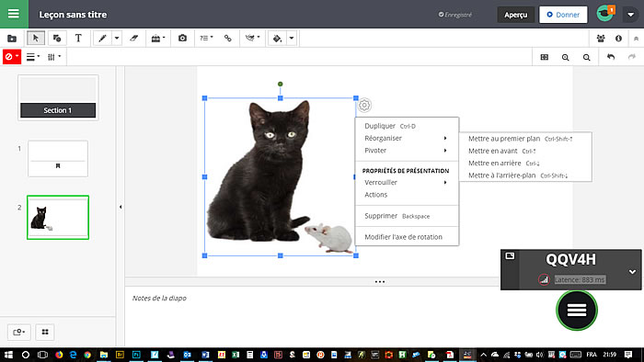The image size is (644, 362).
Task: Open the Pivoter submenu
Action: [407, 151]
